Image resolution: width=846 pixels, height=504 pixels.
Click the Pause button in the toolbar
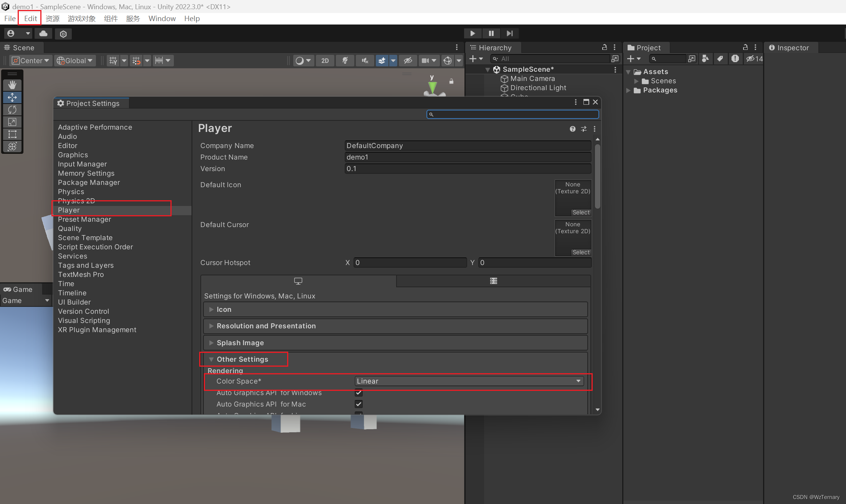click(491, 33)
